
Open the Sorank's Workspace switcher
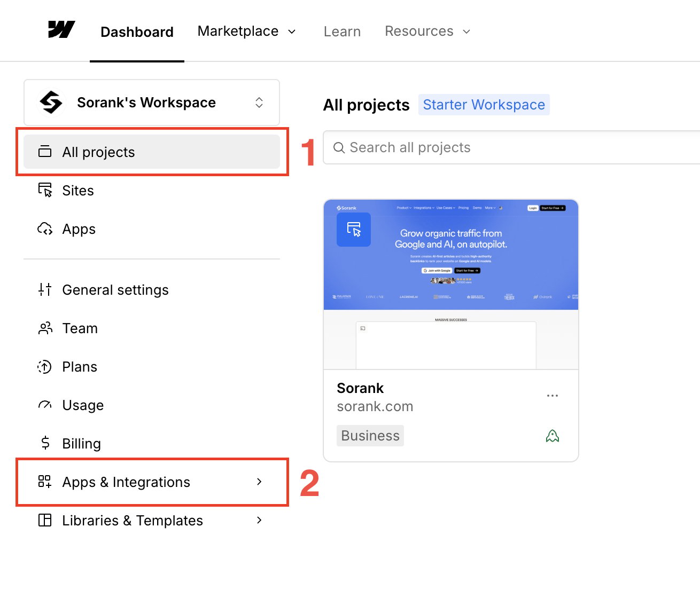click(x=152, y=103)
